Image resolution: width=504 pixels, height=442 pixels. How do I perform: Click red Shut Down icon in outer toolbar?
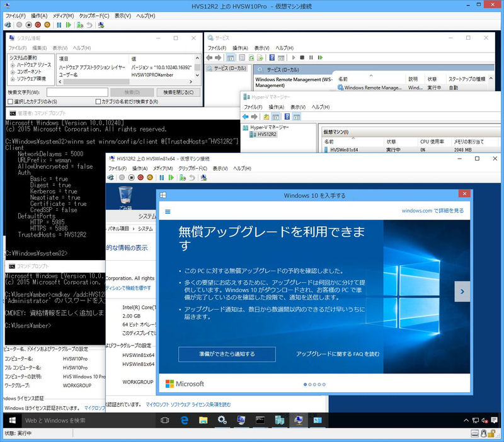pyautogui.click(x=38, y=25)
